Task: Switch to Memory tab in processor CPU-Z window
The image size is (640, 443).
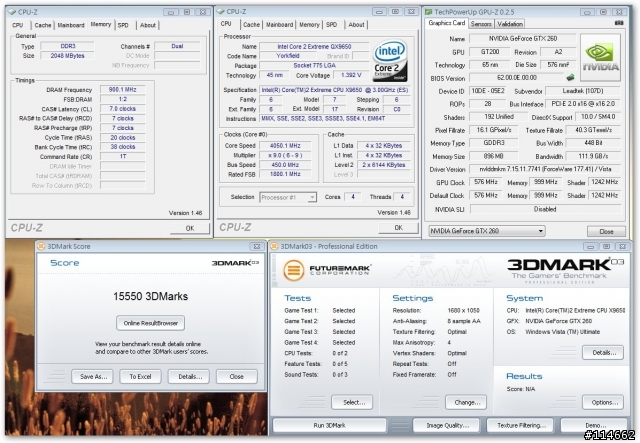Action: tap(309, 25)
